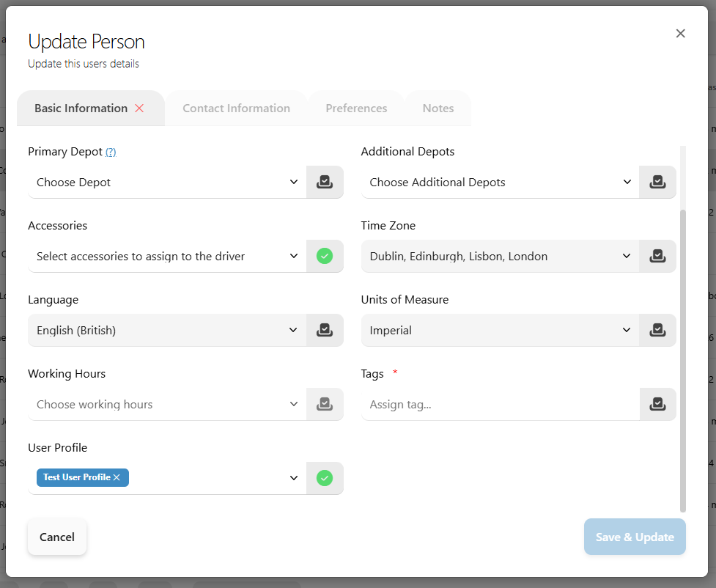716x588 pixels.
Task: Click the vertical scrollbar in the dialog
Action: tap(683, 359)
